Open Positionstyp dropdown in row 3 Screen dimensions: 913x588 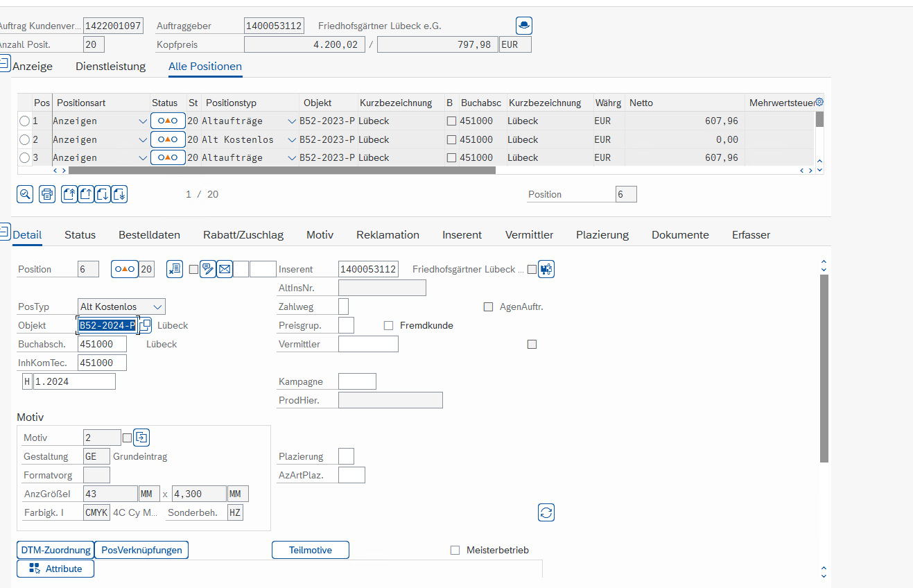(x=292, y=157)
